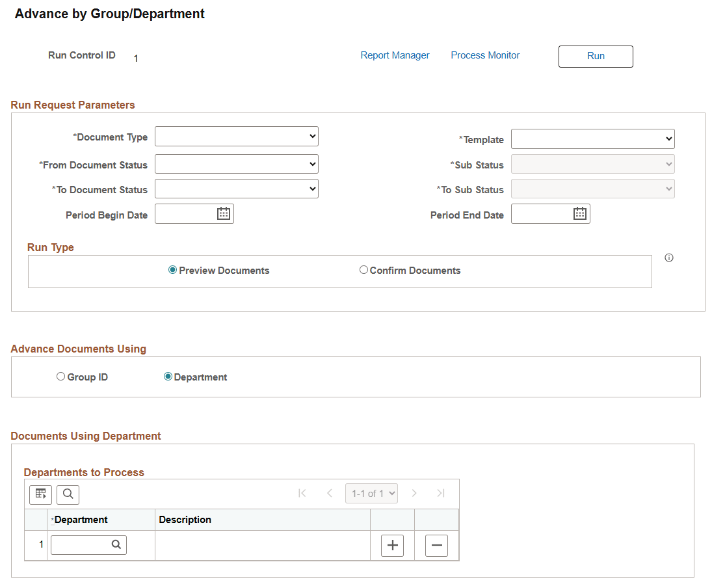The width and height of the screenshot is (712, 588).
Task: Open the Period End Date calendar picker
Action: pyautogui.click(x=579, y=213)
